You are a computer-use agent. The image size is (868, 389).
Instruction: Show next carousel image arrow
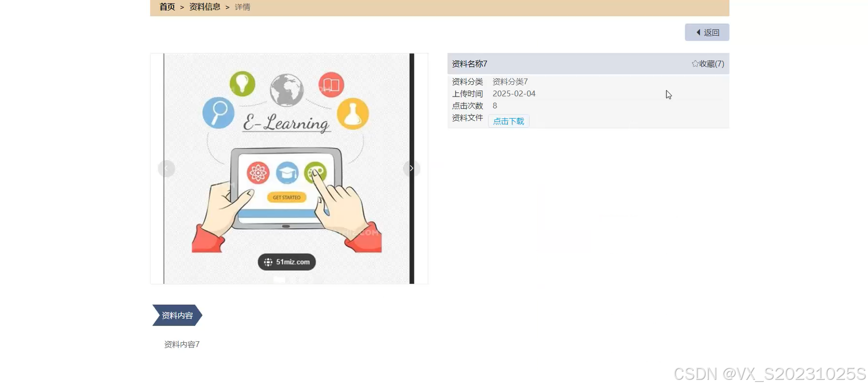coord(411,168)
